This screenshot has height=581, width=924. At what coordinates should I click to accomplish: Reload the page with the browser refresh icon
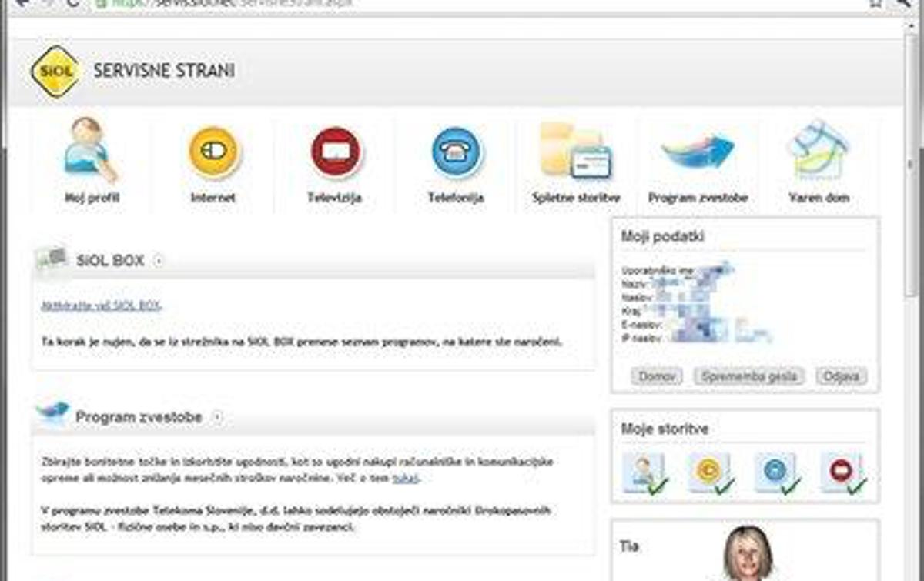(73, 4)
